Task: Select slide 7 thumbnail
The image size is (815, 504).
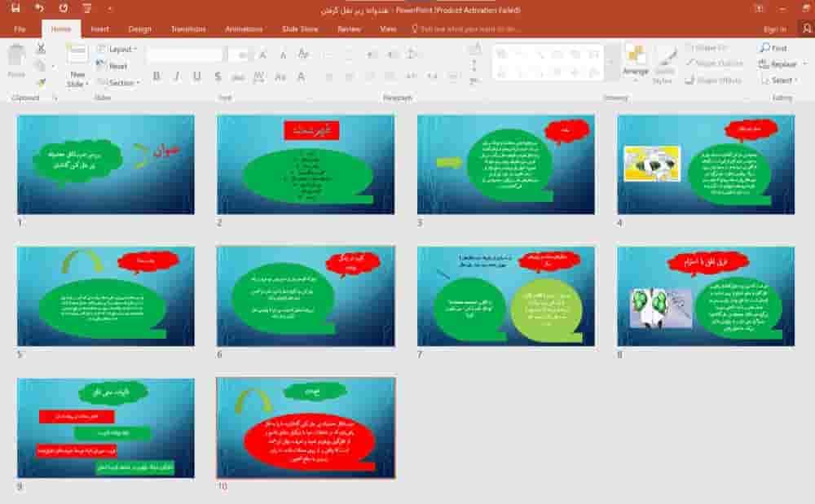Action: 506,296
